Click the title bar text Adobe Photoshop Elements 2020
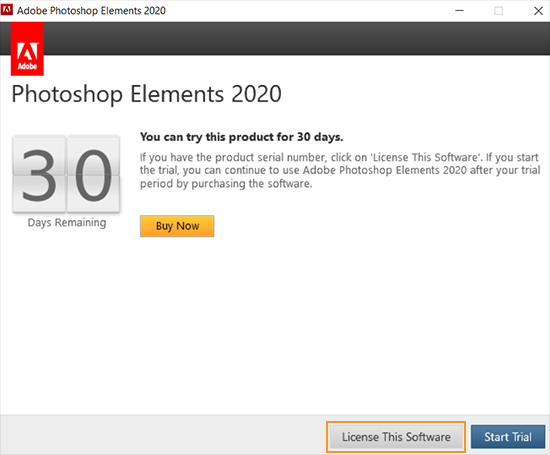Screen dimensions: 550x455 pos(91,11)
